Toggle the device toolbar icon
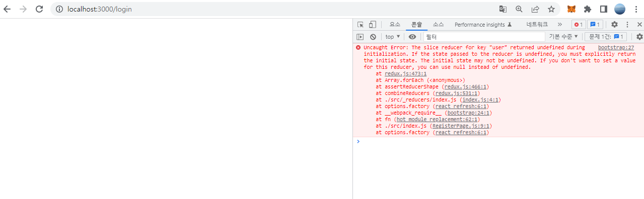644x199 pixels. pos(373,25)
